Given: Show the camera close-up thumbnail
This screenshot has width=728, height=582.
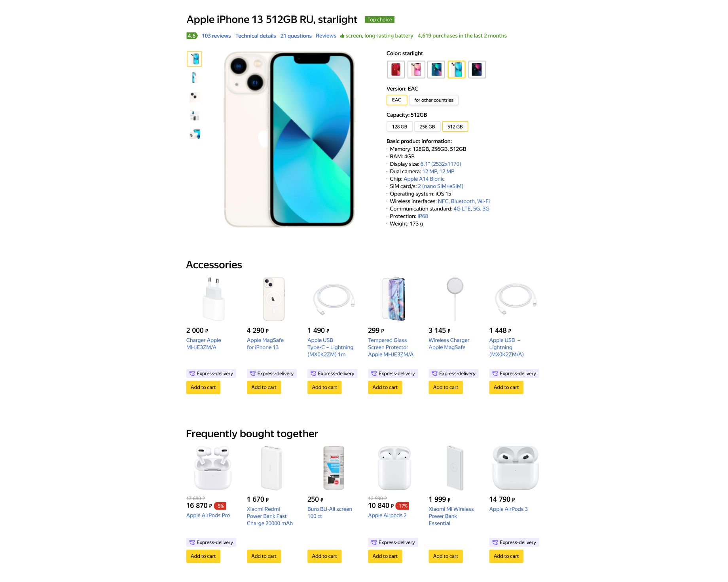Looking at the screenshot, I should click(x=194, y=97).
